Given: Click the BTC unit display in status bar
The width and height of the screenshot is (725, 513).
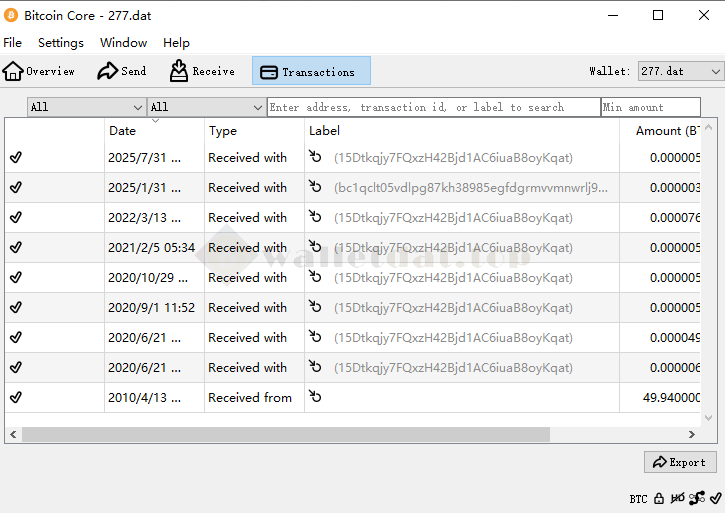Looking at the screenshot, I should click(638, 498).
